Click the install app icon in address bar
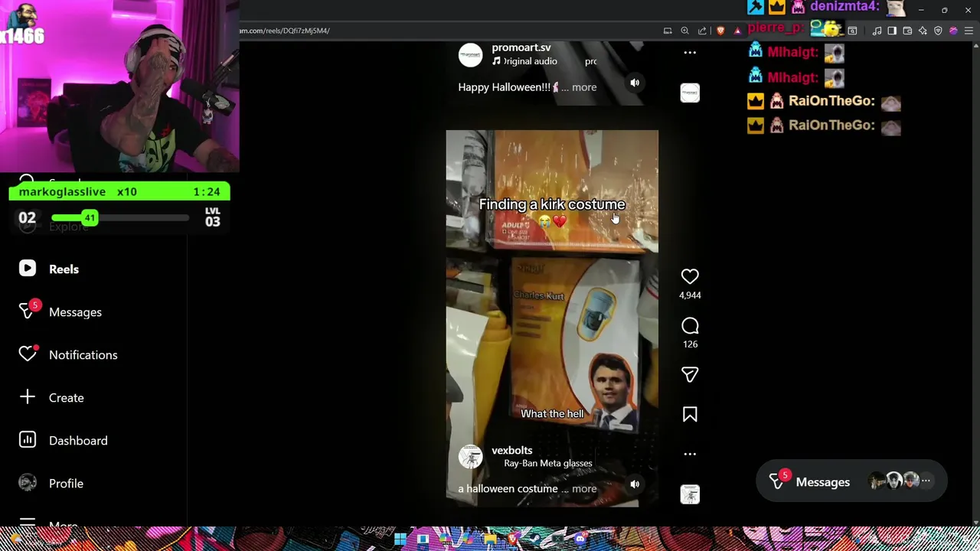 [x=668, y=31]
